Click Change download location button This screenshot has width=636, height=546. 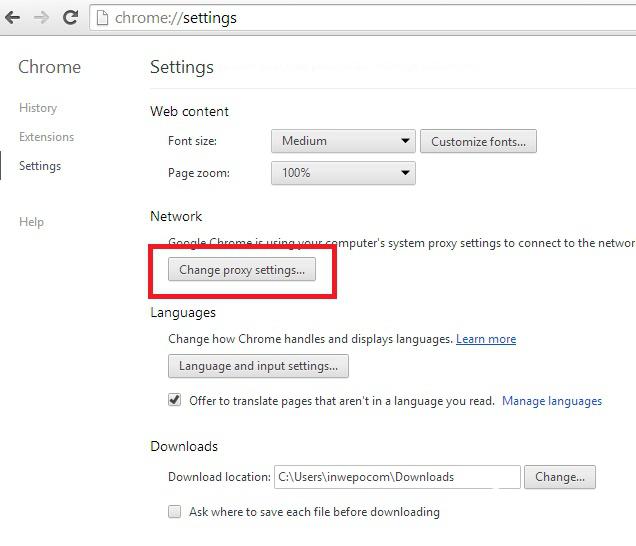pyautogui.click(x=559, y=477)
